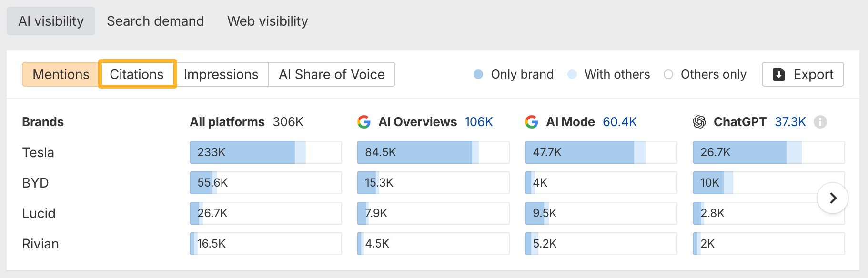This screenshot has height=278, width=868.
Task: Switch to the Search demand tab
Action: point(155,21)
